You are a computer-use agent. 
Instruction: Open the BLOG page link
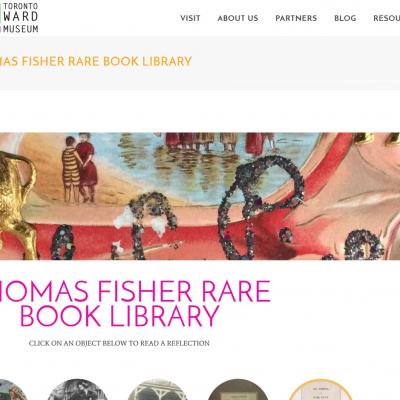click(345, 18)
